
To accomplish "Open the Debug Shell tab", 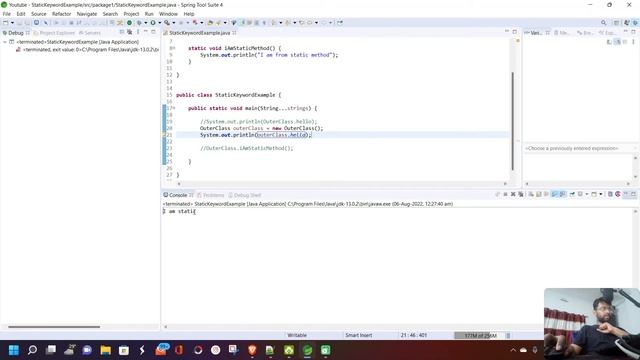I will [x=244, y=195].
